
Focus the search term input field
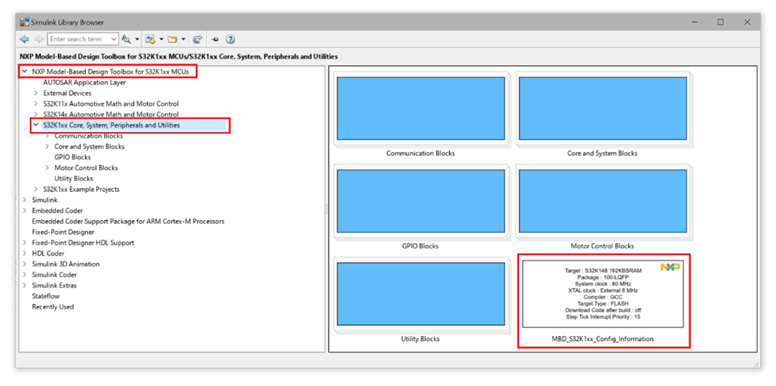click(x=79, y=39)
